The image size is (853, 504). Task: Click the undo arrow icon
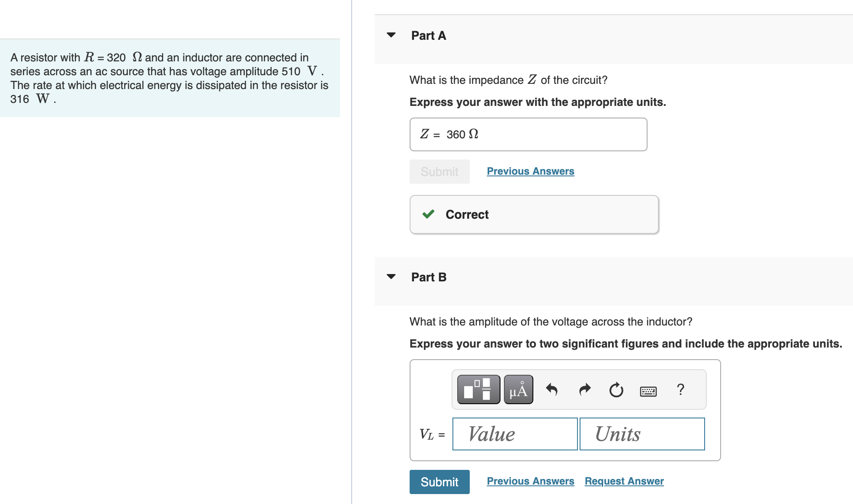(x=552, y=389)
